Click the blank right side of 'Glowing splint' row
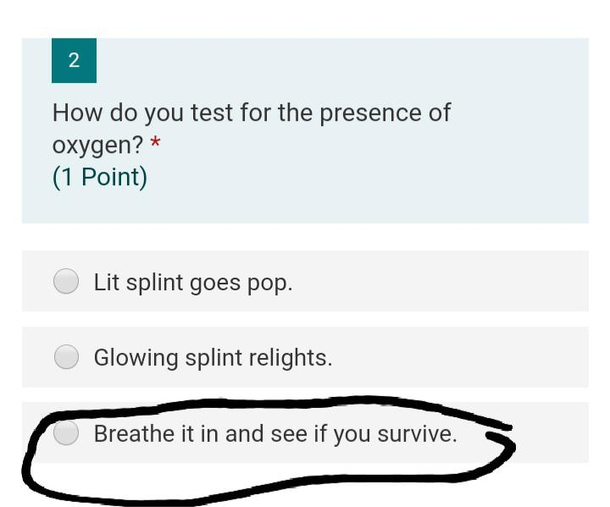This screenshot has width=610, height=507. point(470,357)
